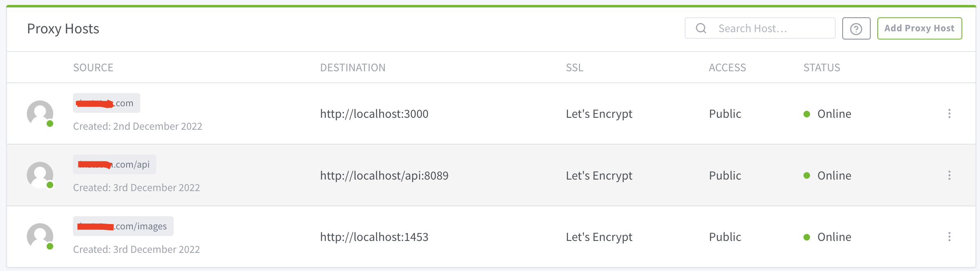This screenshot has height=271, width=980.
Task: Click the SOURCE column header
Action: [93, 67]
